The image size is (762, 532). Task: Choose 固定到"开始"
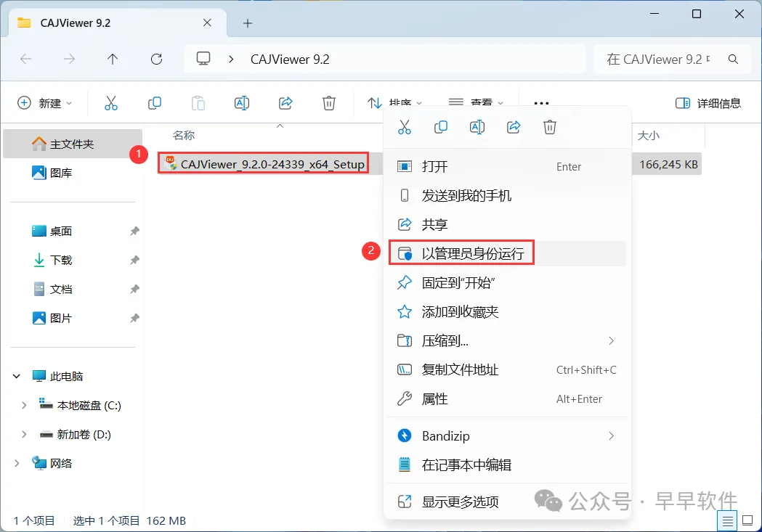[507, 282]
